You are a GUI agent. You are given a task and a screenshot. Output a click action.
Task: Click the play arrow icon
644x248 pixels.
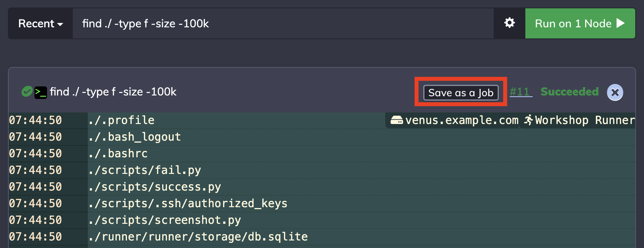[x=621, y=23]
